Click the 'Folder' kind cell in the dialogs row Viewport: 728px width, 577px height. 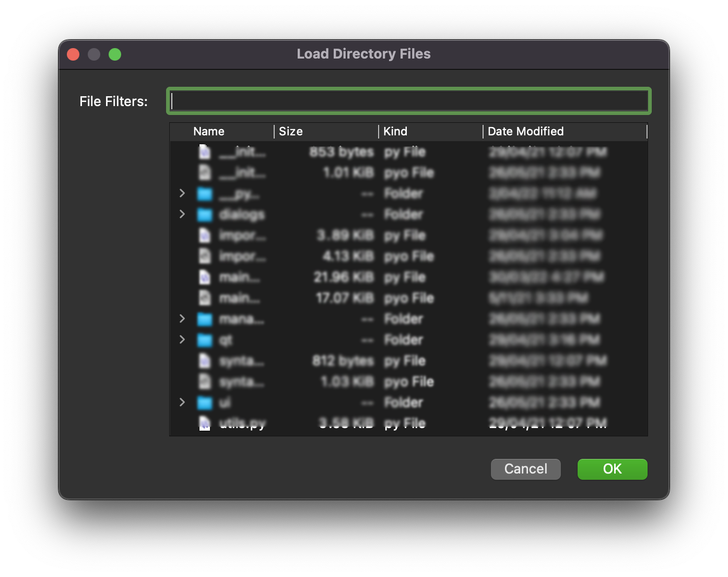pos(403,214)
